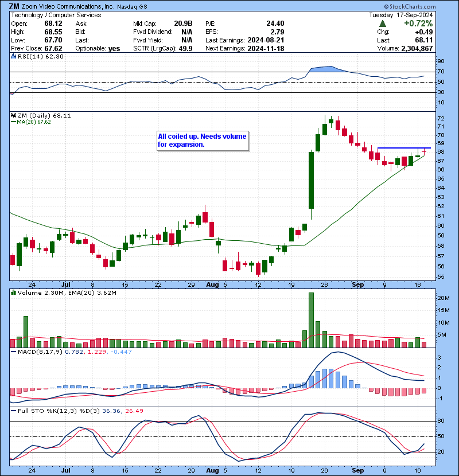Click the MA(20) 67.62 legend label
Viewport: 459px width, 476px height.
tap(34, 122)
